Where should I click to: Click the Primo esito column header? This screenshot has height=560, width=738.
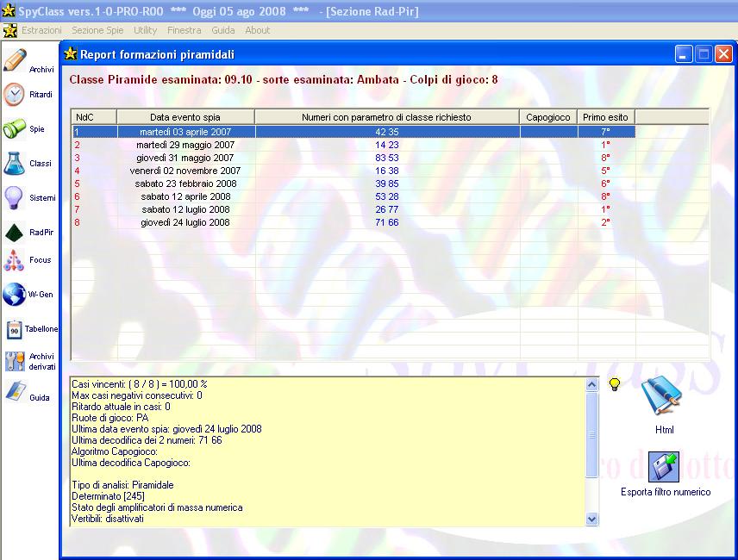click(606, 117)
